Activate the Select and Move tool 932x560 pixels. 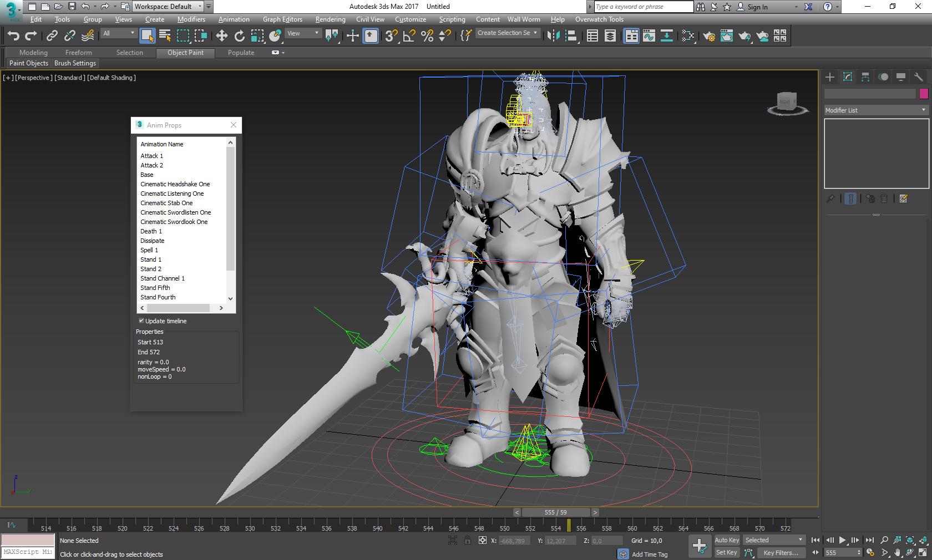[x=222, y=36]
